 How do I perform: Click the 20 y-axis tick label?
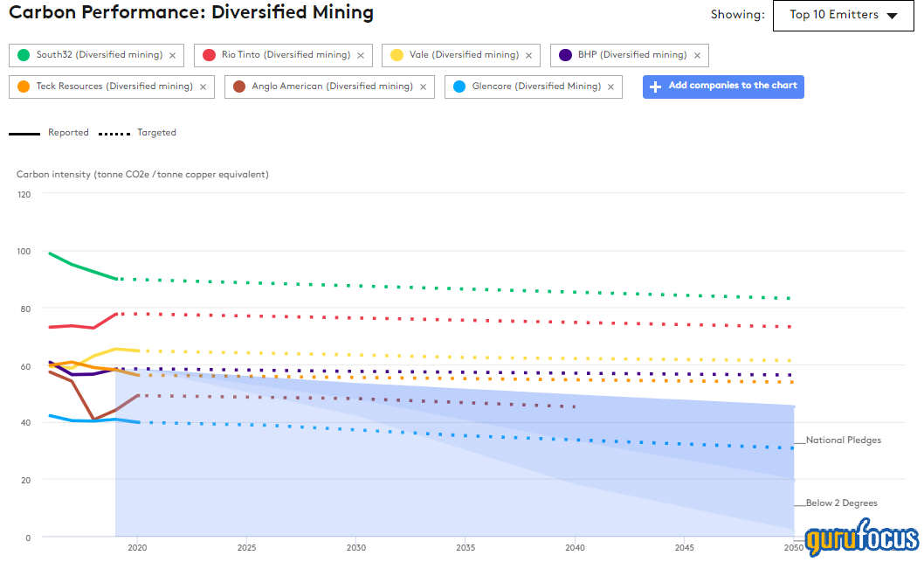tap(25, 481)
